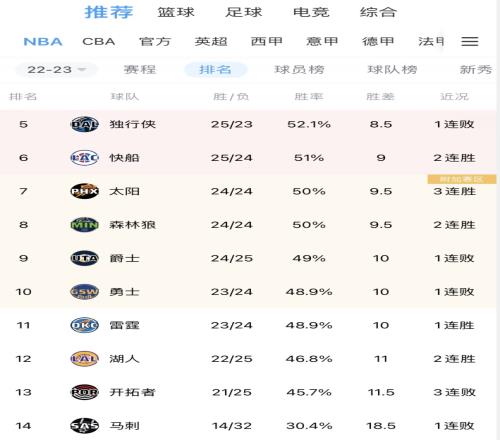Tap the 46.8% win rate for 湖人
Screen dimensions: 500x440
click(x=309, y=359)
